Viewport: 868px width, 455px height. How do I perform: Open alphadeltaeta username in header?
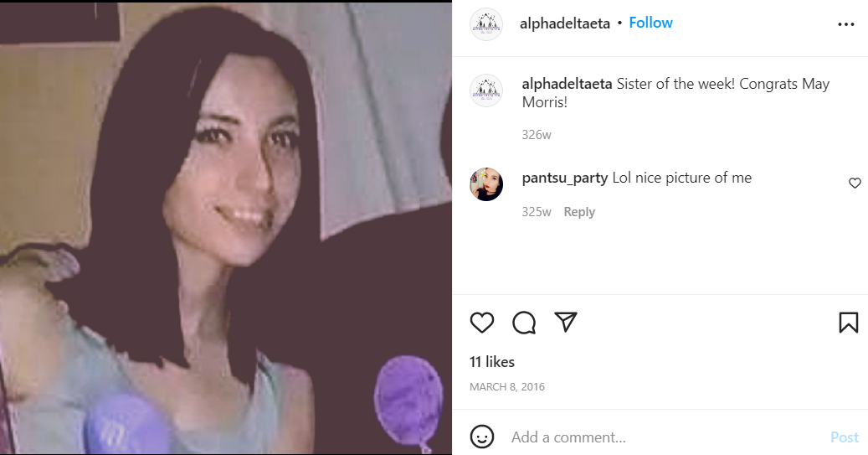coord(565,23)
